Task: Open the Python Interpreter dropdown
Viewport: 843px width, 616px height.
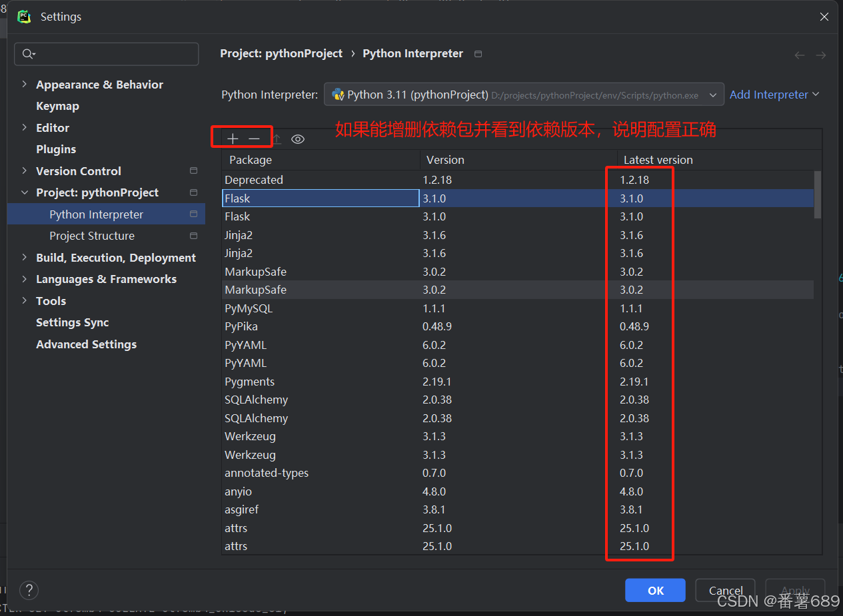Action: coord(524,95)
